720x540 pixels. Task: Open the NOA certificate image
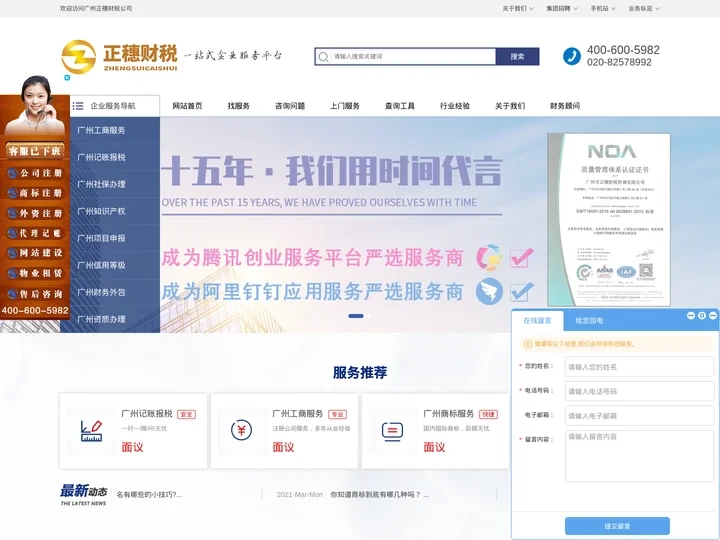pyautogui.click(x=609, y=219)
